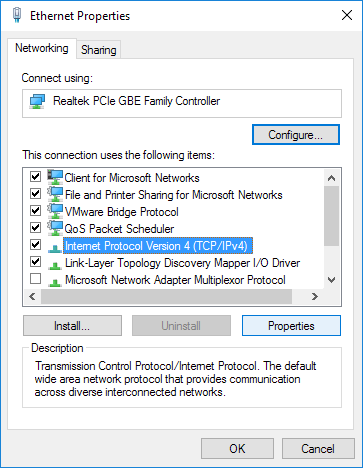Uncheck Client for Microsoft Networks checkbox
This screenshot has width=363, height=468.
[35, 176]
